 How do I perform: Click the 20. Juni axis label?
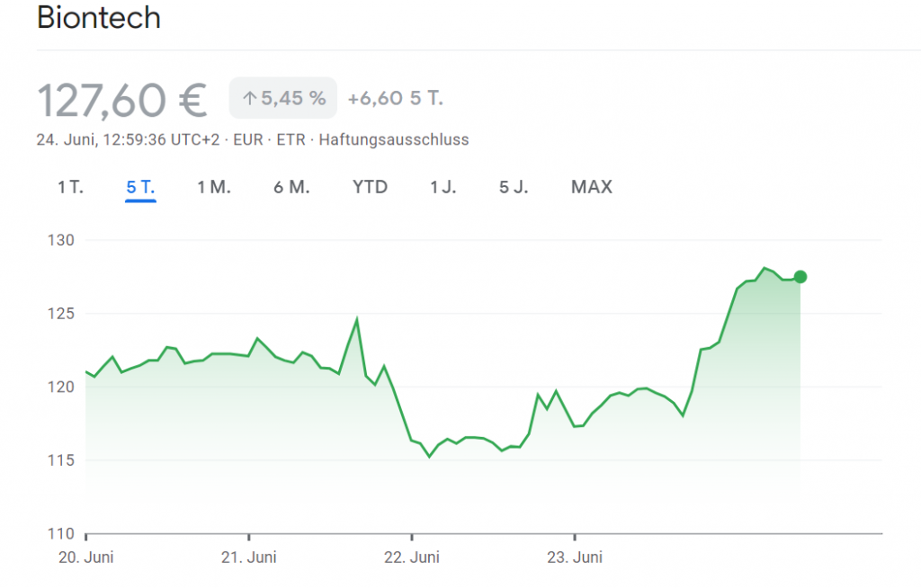click(x=85, y=557)
